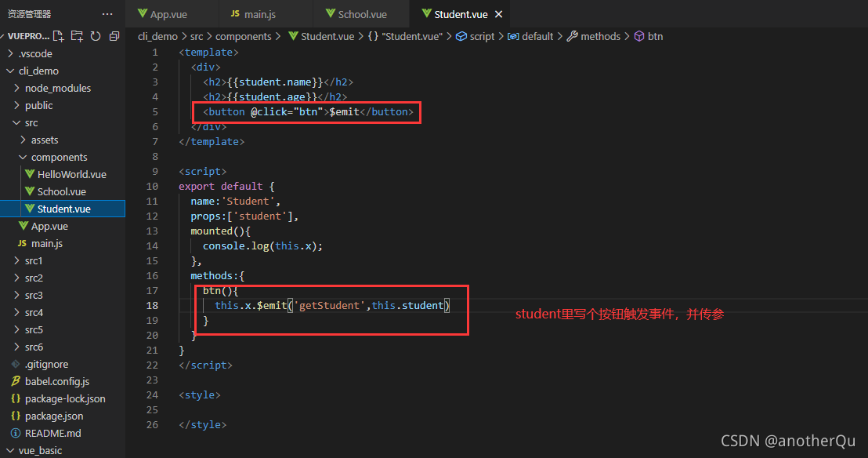Click the default breadcrumb segment

(537, 36)
